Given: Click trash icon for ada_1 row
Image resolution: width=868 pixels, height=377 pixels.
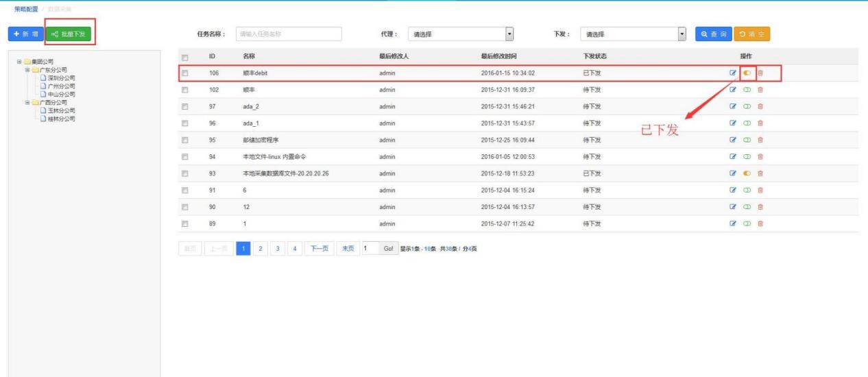Looking at the screenshot, I should tap(760, 123).
